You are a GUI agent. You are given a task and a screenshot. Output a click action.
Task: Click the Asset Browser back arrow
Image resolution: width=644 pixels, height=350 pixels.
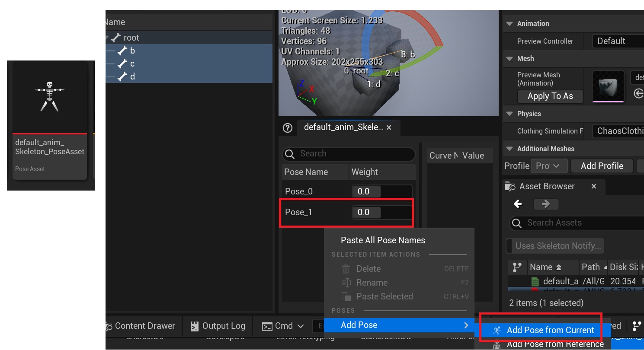tap(518, 204)
